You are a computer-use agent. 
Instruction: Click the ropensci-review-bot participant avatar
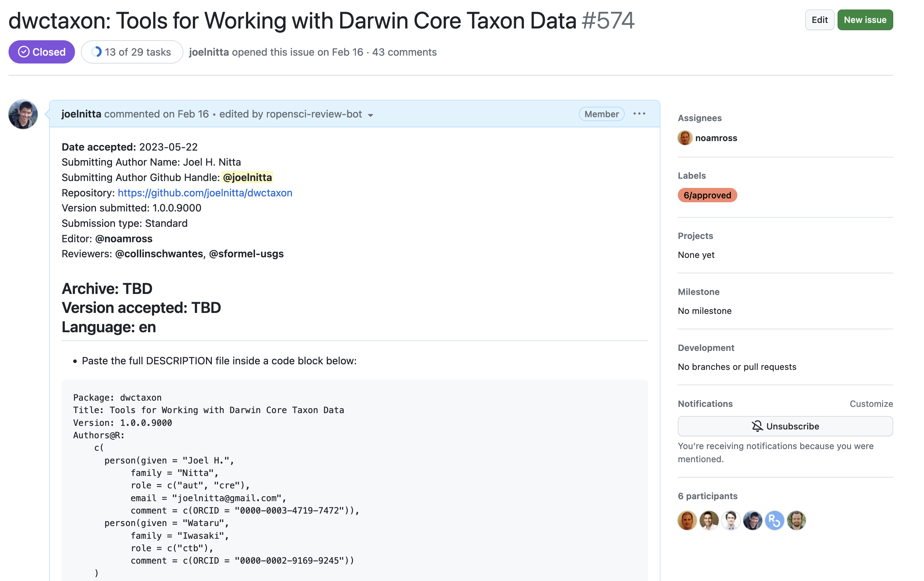tap(774, 520)
